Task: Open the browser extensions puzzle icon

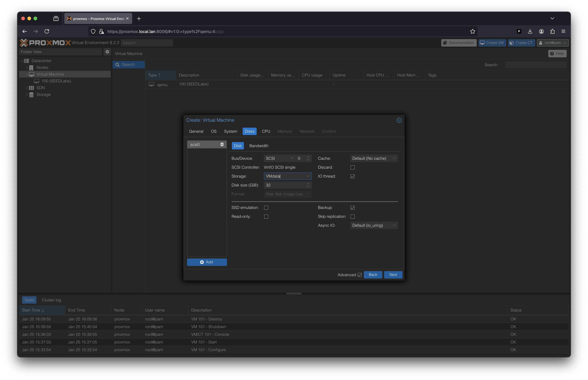Action: pyautogui.click(x=552, y=31)
